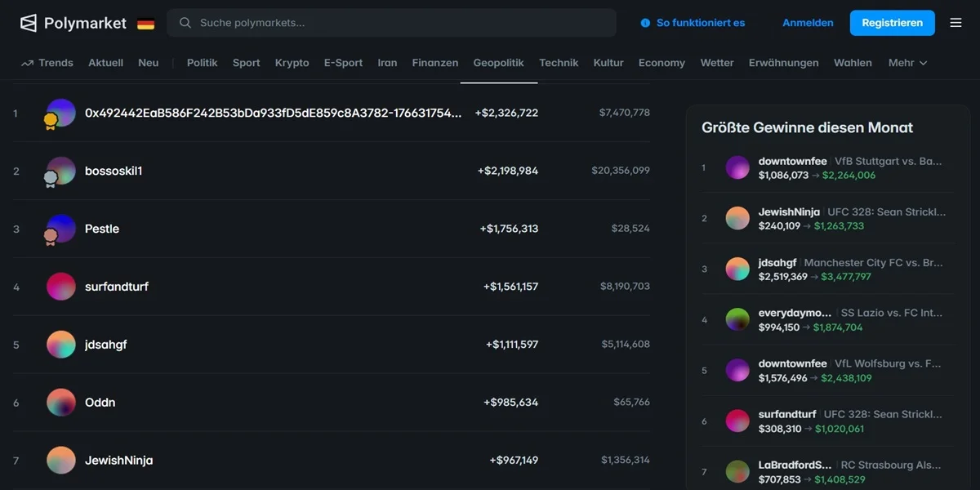Open avatar of rank 1 wallet address user

pyautogui.click(x=61, y=113)
